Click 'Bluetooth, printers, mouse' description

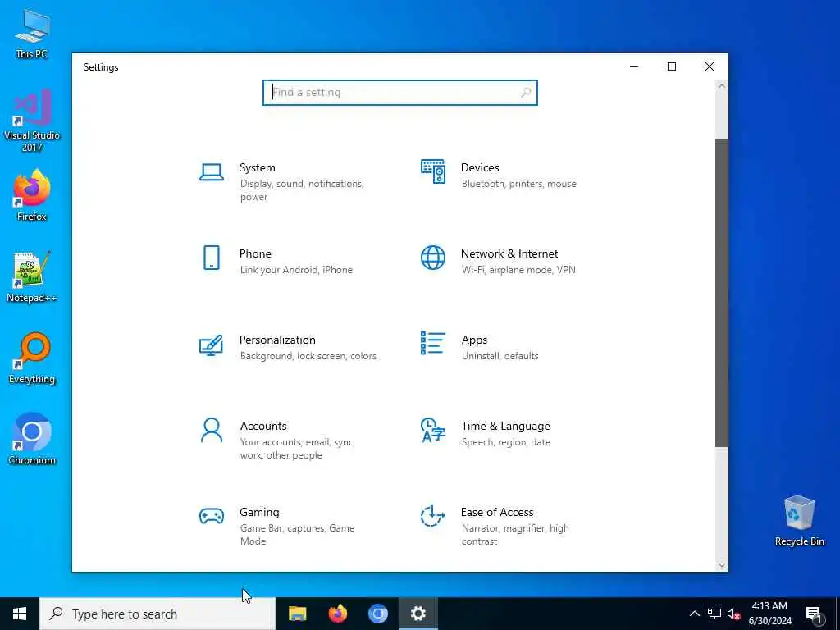(x=519, y=184)
